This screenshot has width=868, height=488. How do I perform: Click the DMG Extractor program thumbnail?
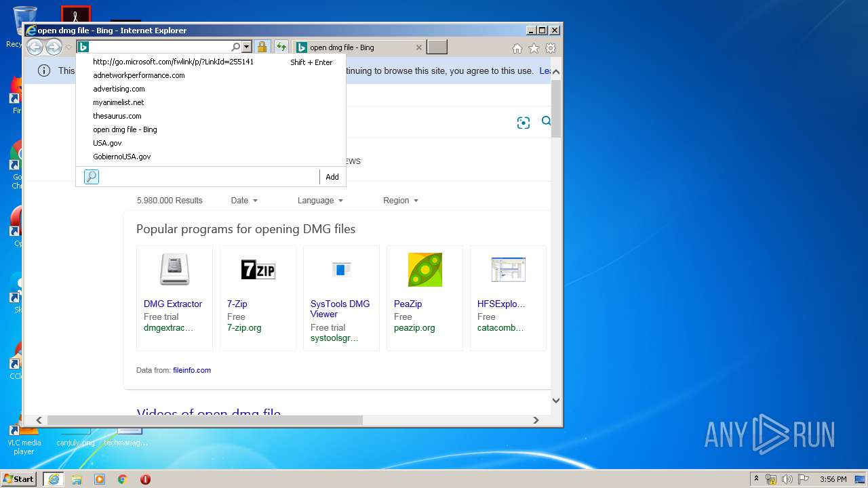pos(174,270)
